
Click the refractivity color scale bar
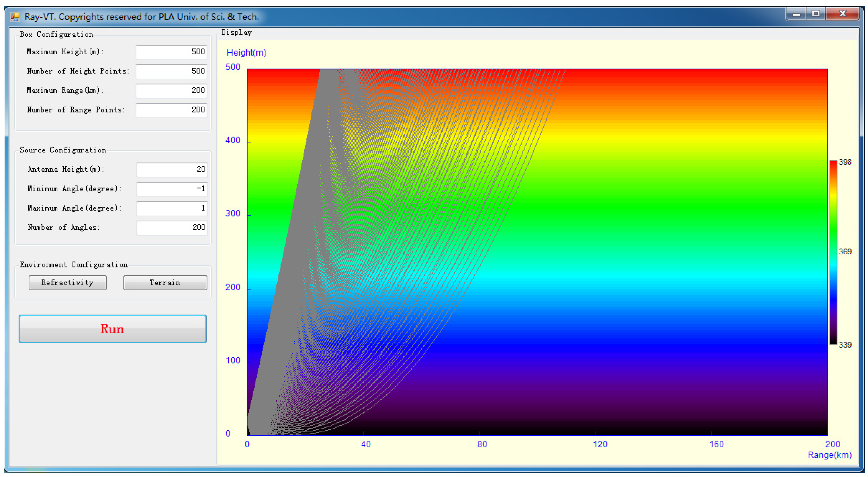(x=833, y=253)
